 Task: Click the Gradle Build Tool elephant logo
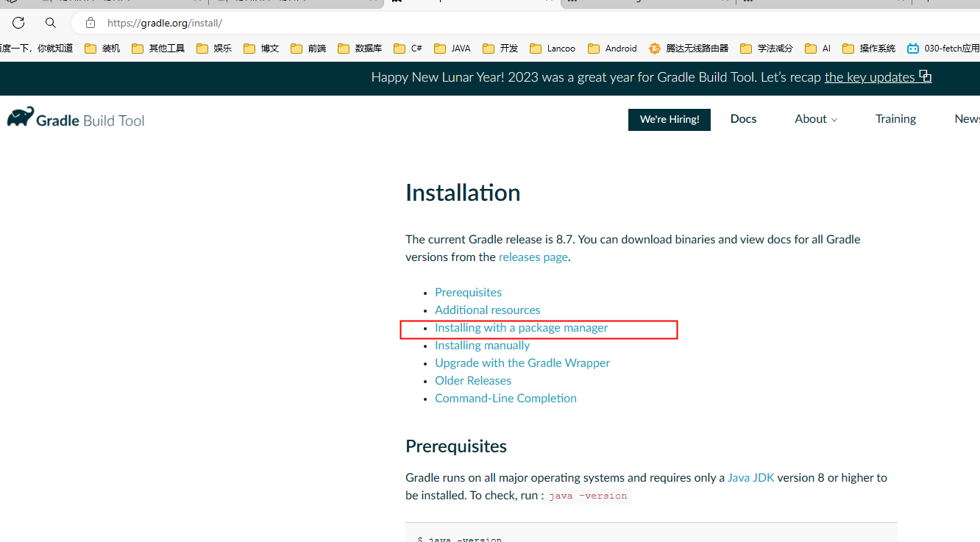coord(76,118)
